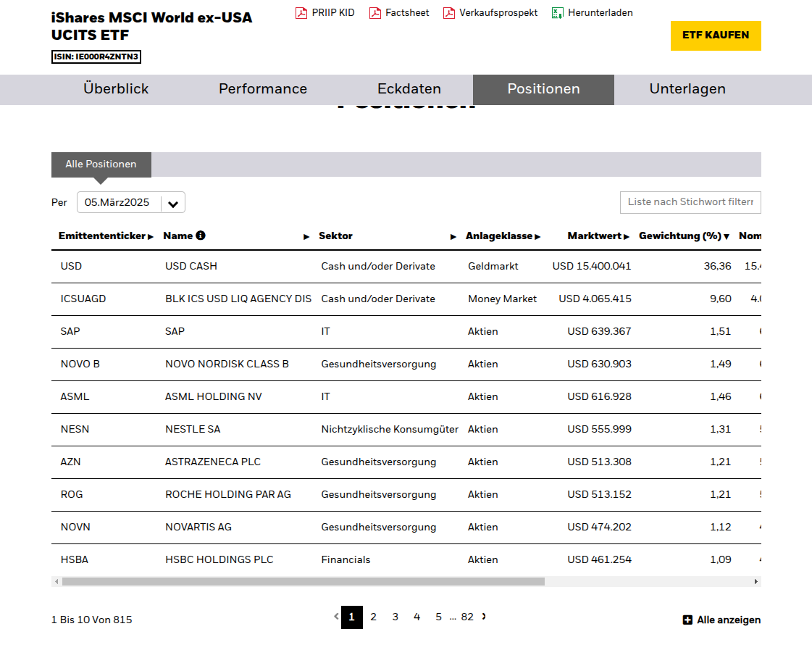
Task: Click the USD 461.254 market value
Action: [x=599, y=560]
